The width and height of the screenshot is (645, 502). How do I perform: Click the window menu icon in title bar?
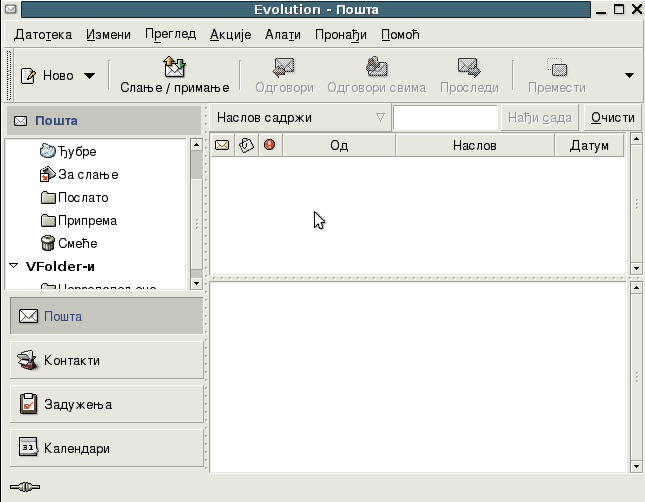tap(11, 9)
